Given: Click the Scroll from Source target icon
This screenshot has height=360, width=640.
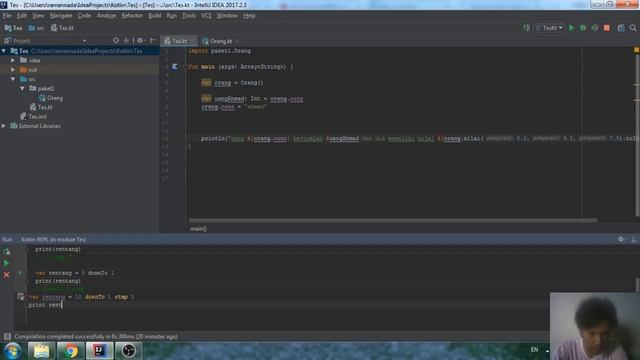Looking at the screenshot, I should pyautogui.click(x=116, y=40).
